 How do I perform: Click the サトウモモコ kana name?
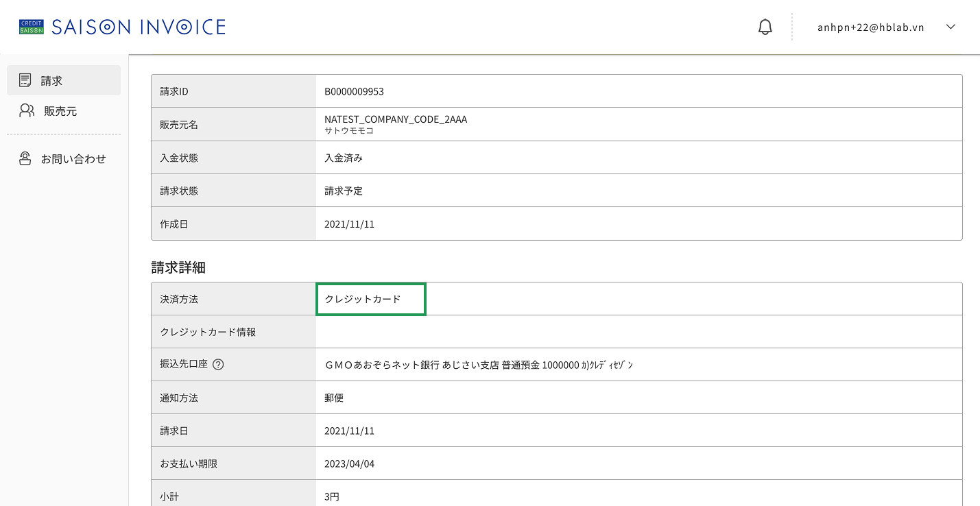click(349, 130)
